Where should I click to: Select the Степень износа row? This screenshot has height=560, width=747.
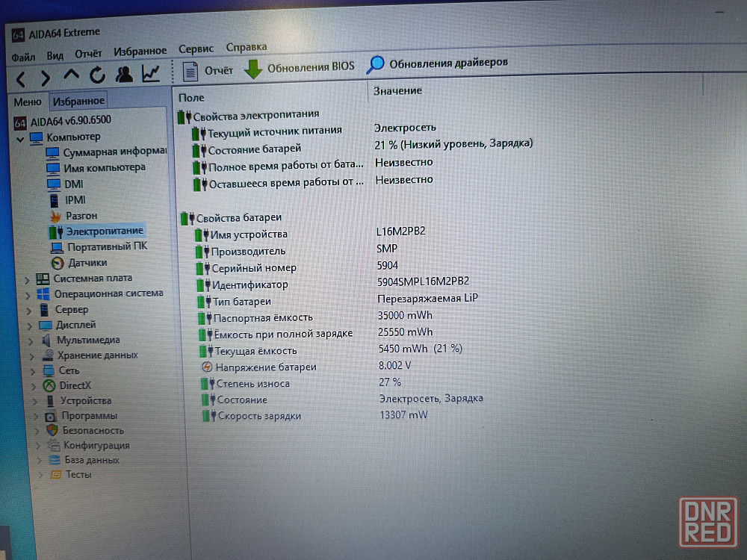click(253, 383)
